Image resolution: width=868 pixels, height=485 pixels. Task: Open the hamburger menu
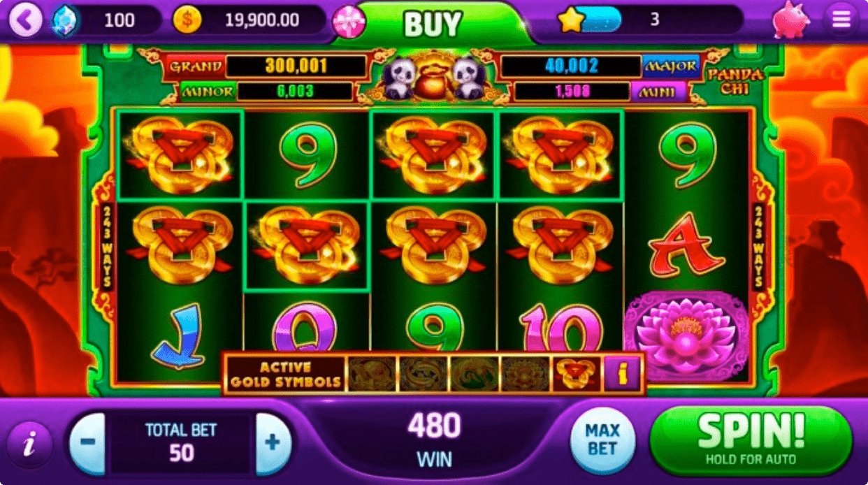(841, 20)
